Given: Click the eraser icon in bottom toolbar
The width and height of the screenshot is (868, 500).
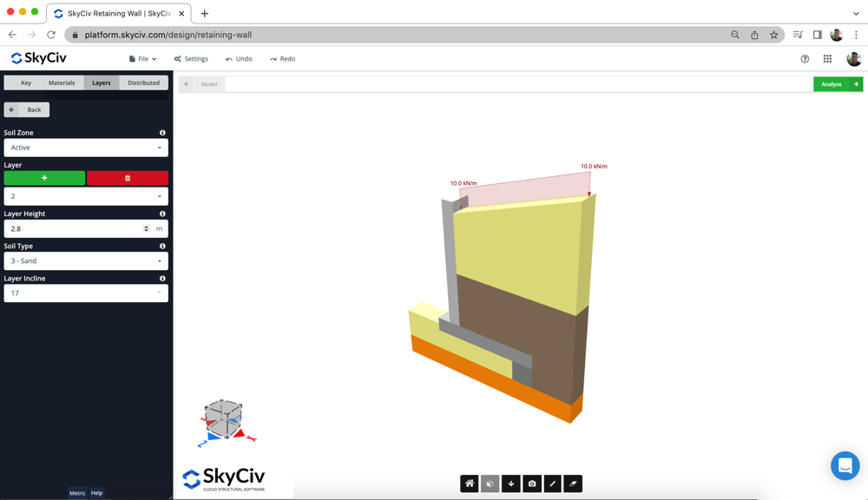Looking at the screenshot, I should [574, 484].
